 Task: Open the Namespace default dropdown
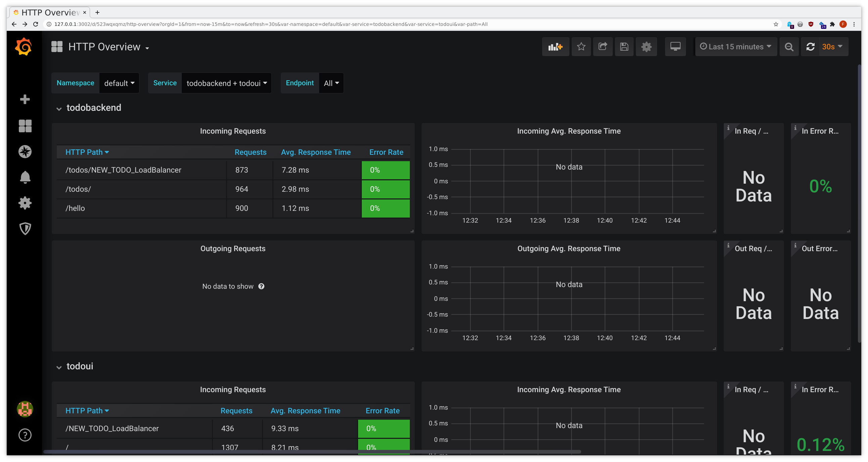click(119, 83)
